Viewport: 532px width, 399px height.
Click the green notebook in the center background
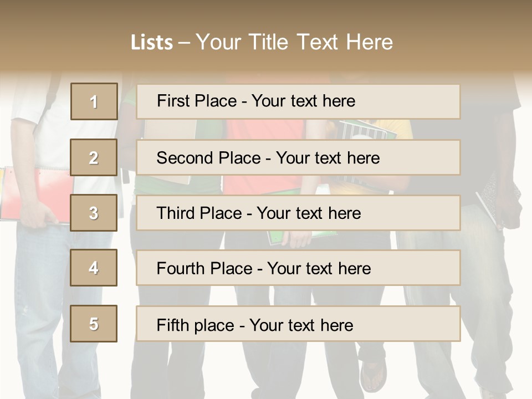click(288, 238)
